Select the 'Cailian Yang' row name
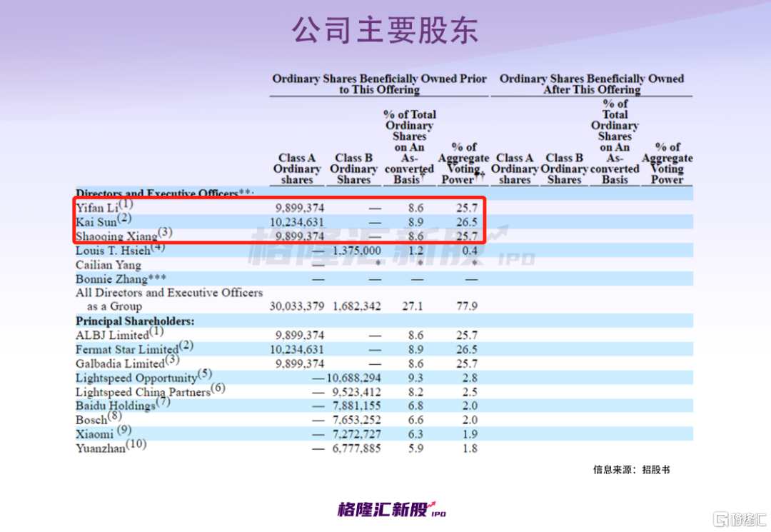771x532 pixels. (109, 265)
